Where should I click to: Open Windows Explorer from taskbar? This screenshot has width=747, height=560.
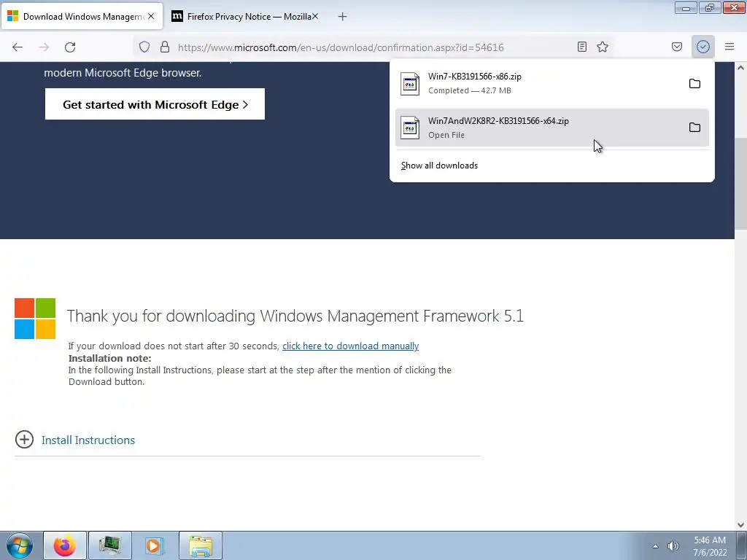201,545
